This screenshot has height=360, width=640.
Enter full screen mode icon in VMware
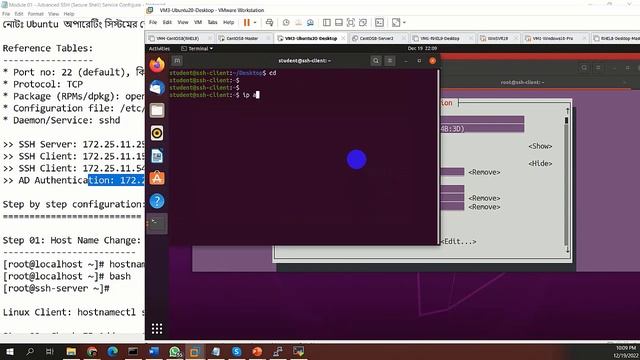351,22
